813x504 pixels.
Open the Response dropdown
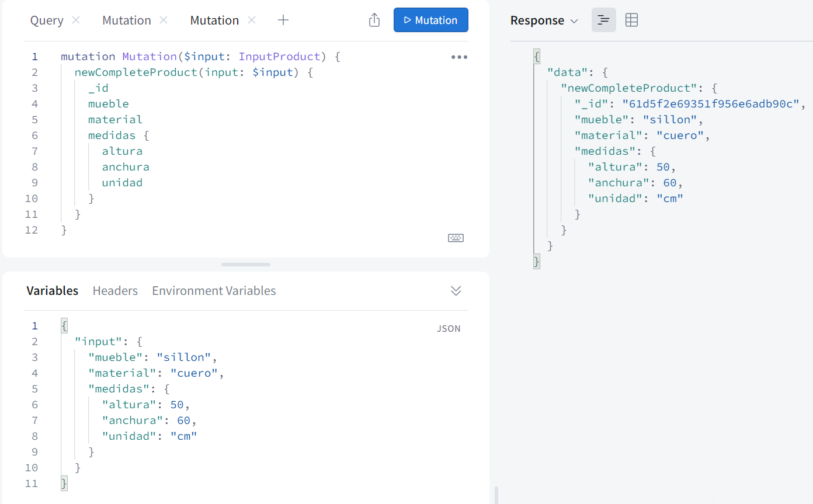[544, 20]
